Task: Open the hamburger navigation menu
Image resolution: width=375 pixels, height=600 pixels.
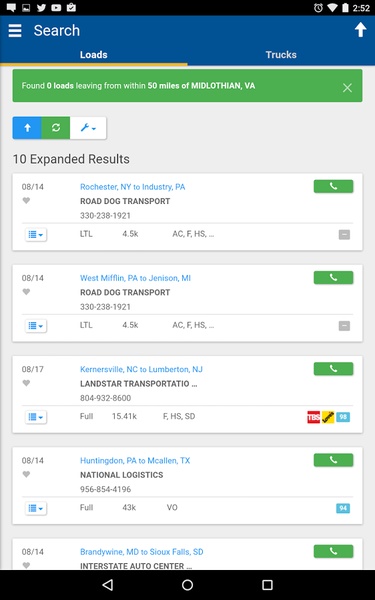Action: pos(15,31)
